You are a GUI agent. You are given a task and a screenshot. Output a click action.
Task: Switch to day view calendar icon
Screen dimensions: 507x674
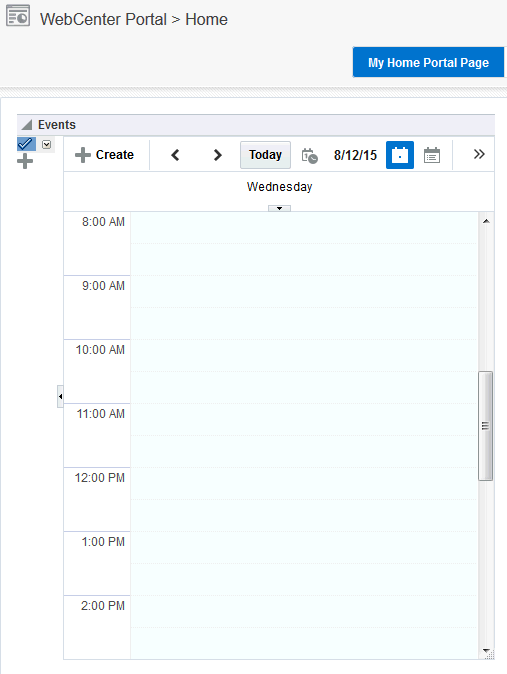[400, 155]
